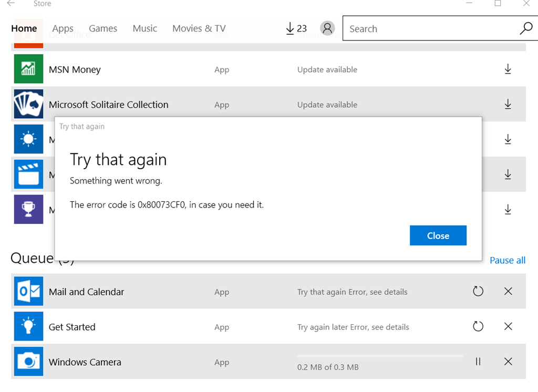Click Try that again error details
Image resolution: width=538 pixels, height=392 pixels.
coord(353,292)
